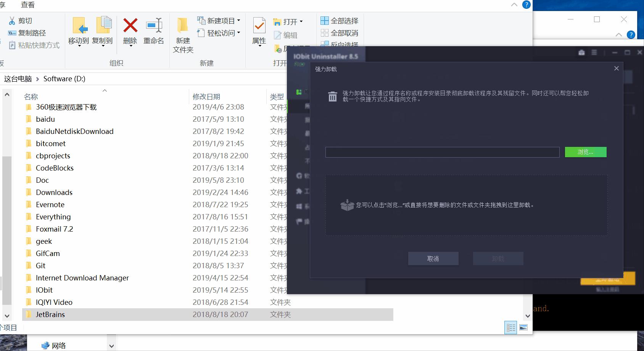Click the down arrow right of 网络
The image size is (644, 351).
click(x=111, y=346)
